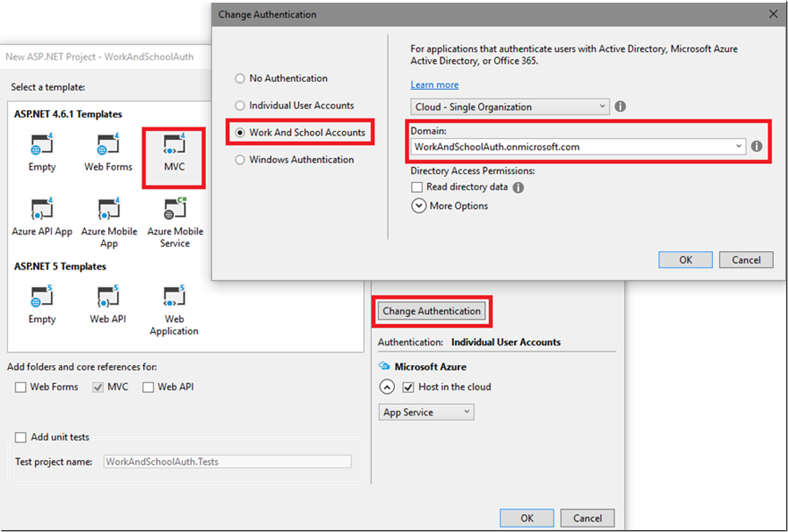Select Work And School Accounts option
The image size is (788, 532).
[x=240, y=133]
